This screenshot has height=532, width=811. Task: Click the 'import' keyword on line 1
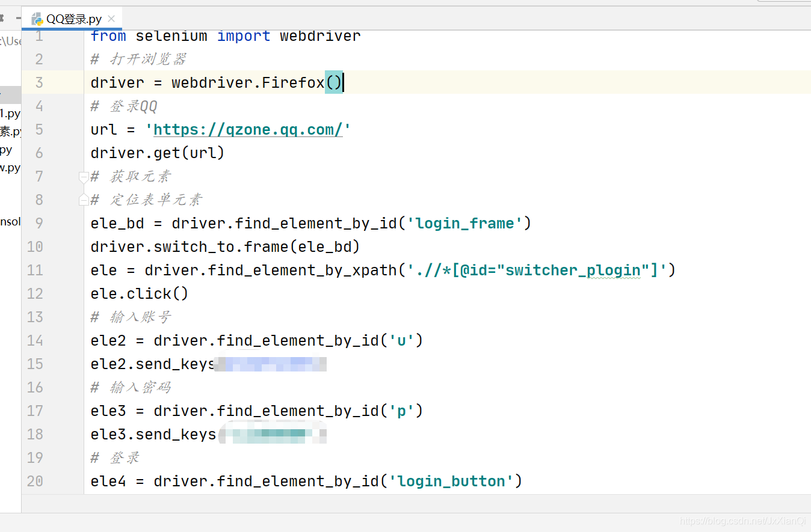[x=244, y=36]
